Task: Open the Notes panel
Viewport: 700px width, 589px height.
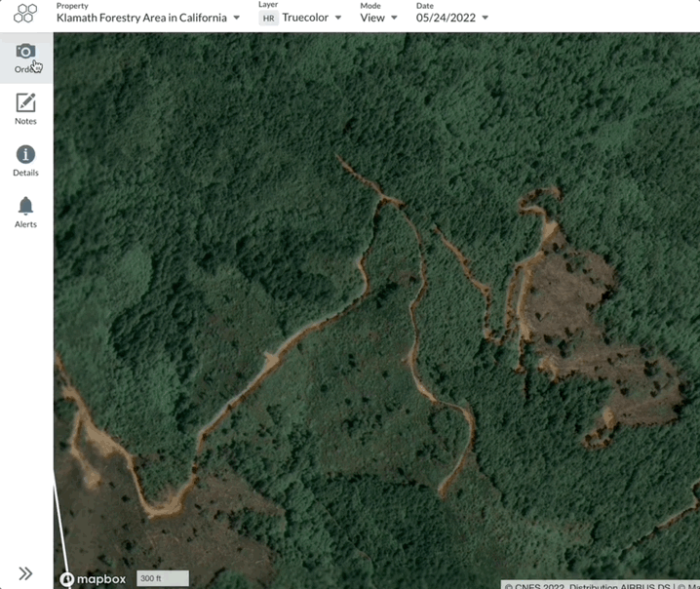Action: tap(25, 108)
